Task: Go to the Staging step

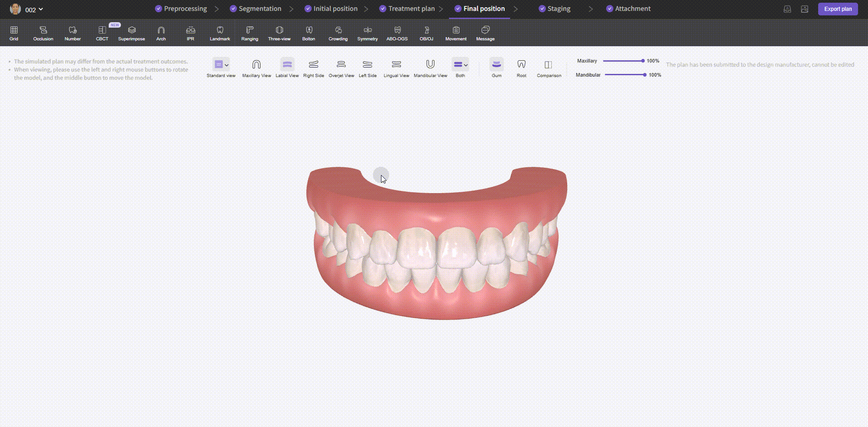Action: coord(555,9)
